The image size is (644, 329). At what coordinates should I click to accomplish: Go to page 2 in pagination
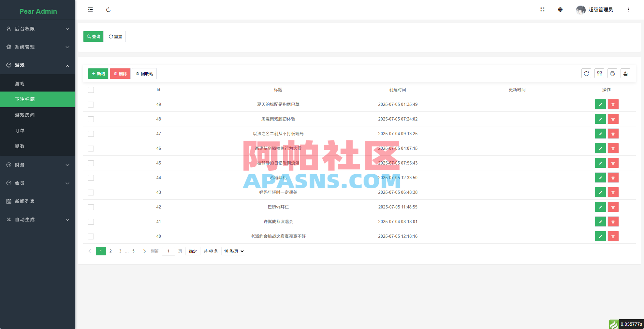pyautogui.click(x=110, y=251)
